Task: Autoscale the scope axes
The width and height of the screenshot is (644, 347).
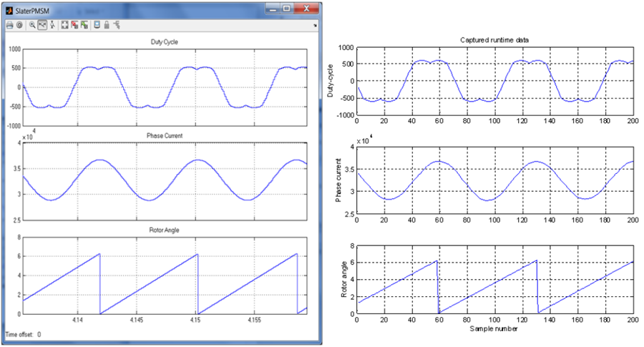Action: click(x=64, y=25)
